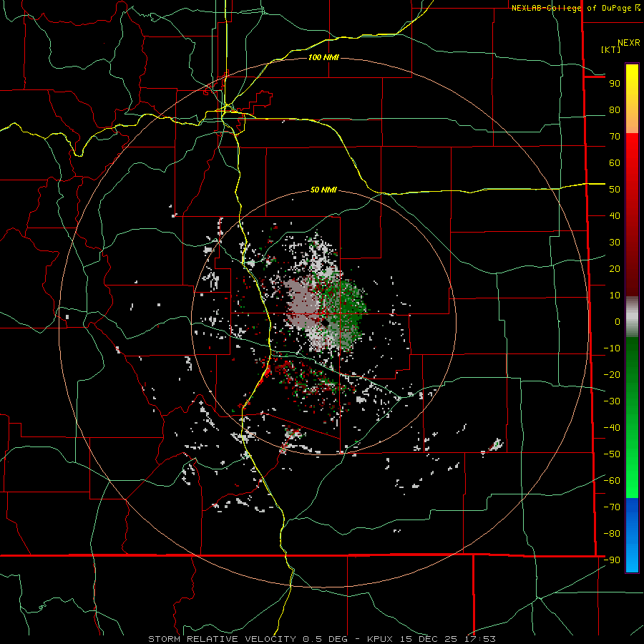This screenshot has height=644, width=644.
Task: Click the -30 value on the velocity scale
Action: coord(612,401)
